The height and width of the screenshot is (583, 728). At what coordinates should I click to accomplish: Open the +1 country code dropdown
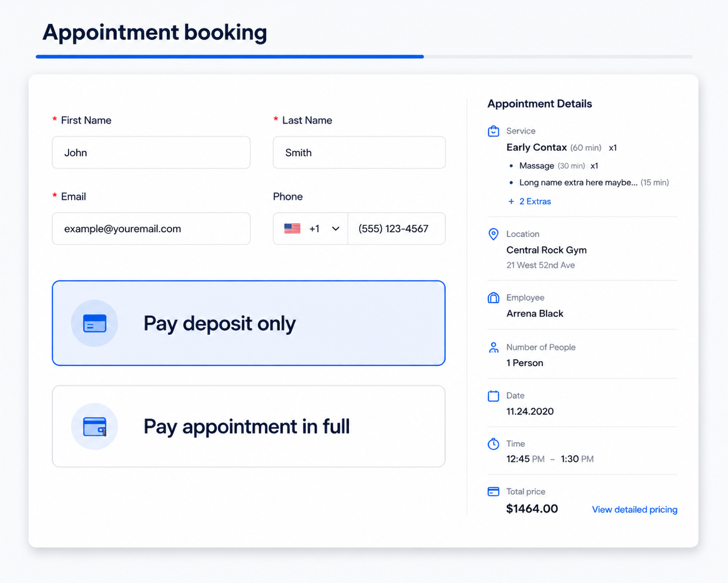[311, 229]
